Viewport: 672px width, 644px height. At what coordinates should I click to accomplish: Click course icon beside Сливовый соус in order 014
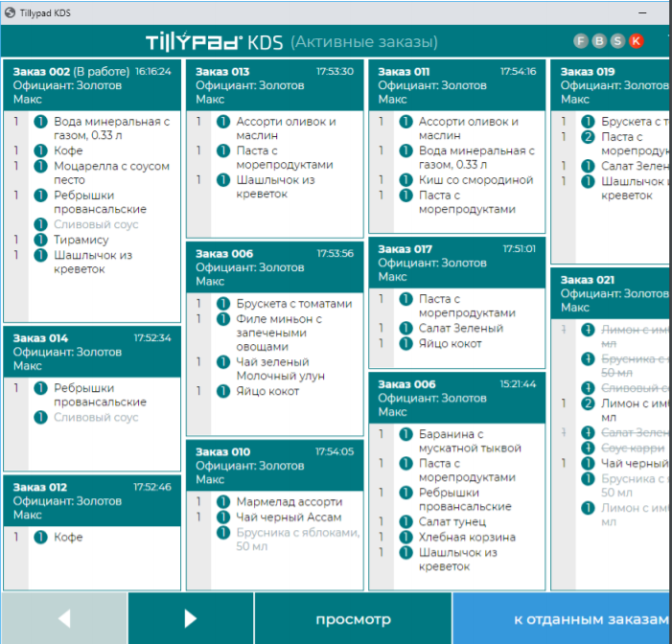coord(40,417)
